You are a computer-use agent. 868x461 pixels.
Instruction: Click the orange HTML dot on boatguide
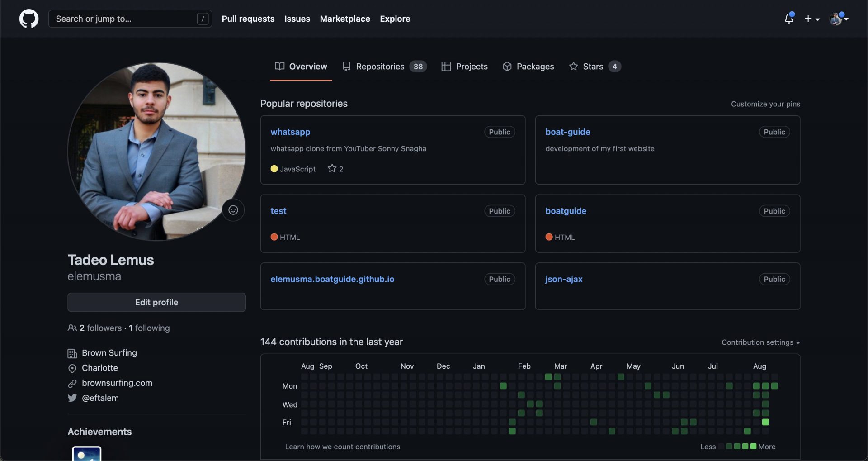549,237
